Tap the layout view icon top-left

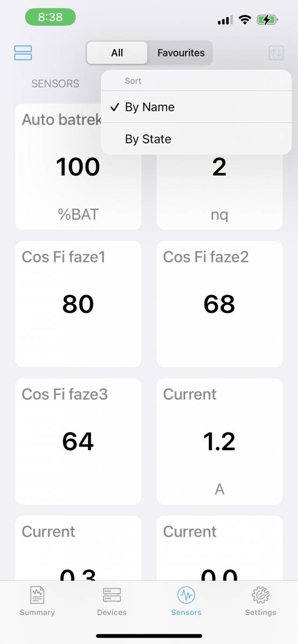(23, 53)
